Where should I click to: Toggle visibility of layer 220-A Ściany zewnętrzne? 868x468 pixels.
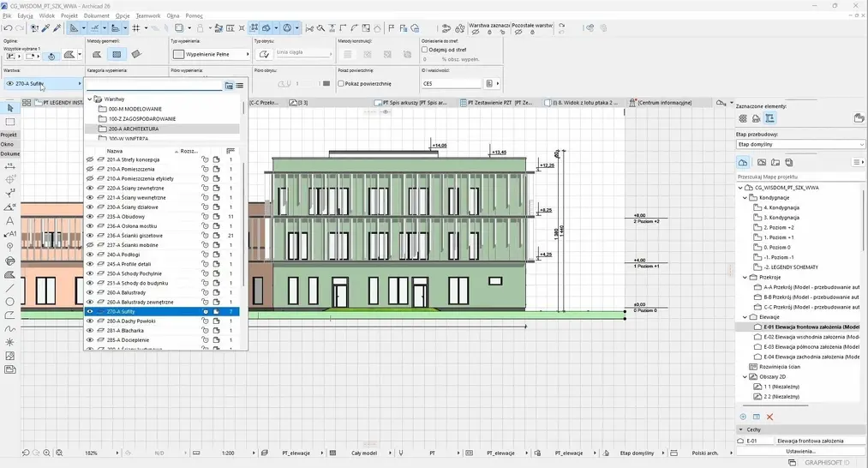pos(90,189)
